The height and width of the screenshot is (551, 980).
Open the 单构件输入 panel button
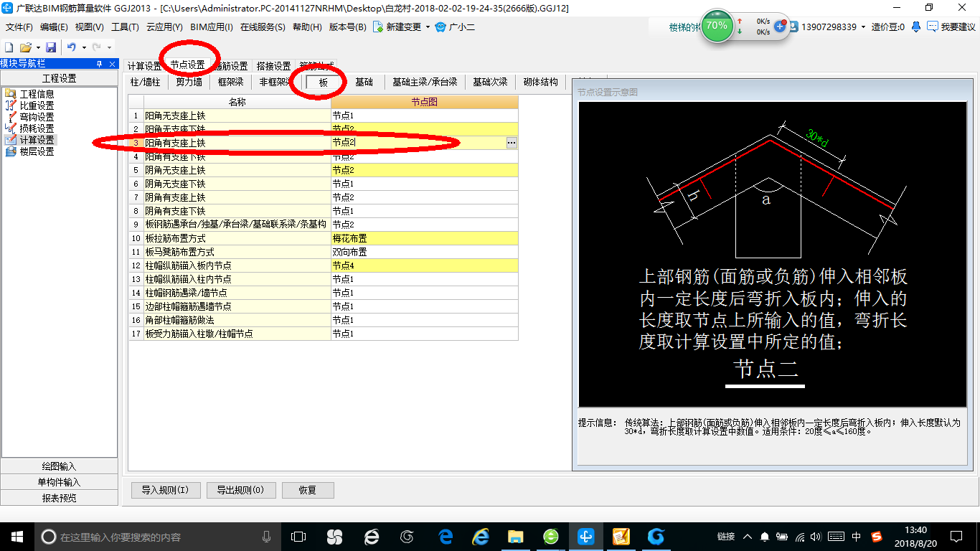point(59,482)
